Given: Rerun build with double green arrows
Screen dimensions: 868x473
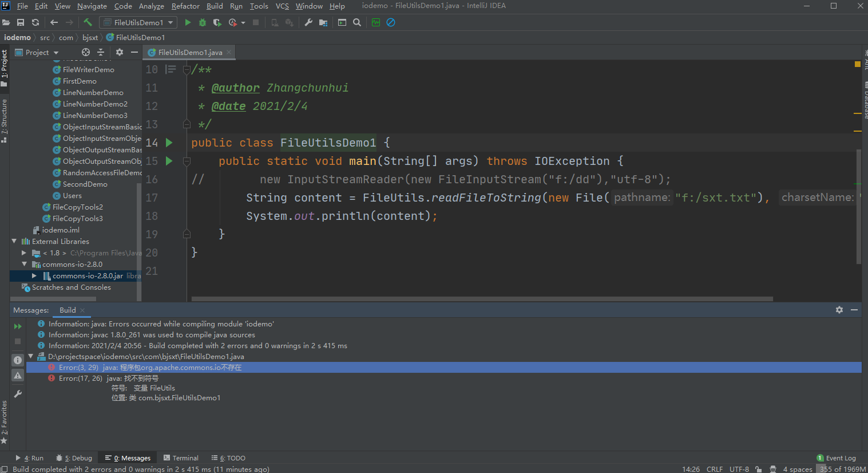Looking at the screenshot, I should coord(18,326).
